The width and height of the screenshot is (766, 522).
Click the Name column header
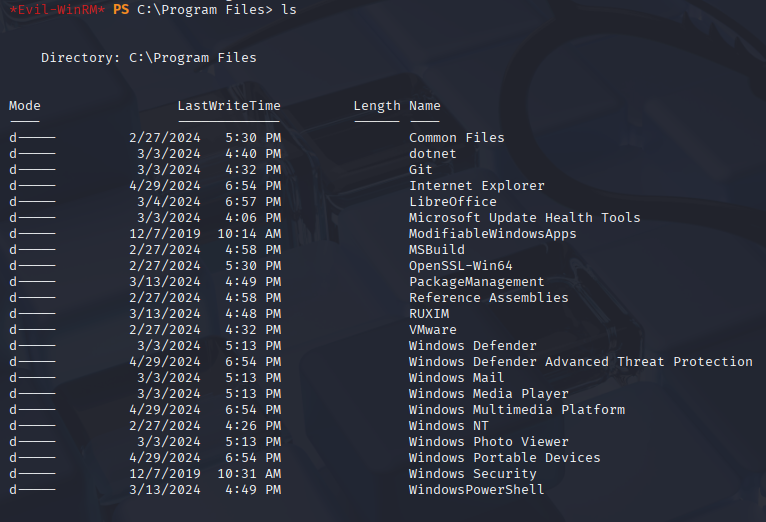click(x=425, y=105)
